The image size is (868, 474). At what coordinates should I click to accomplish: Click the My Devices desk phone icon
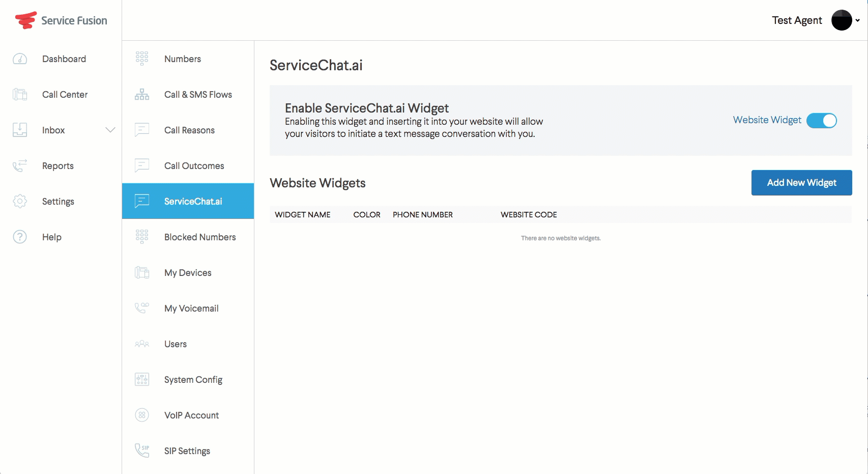tap(142, 272)
